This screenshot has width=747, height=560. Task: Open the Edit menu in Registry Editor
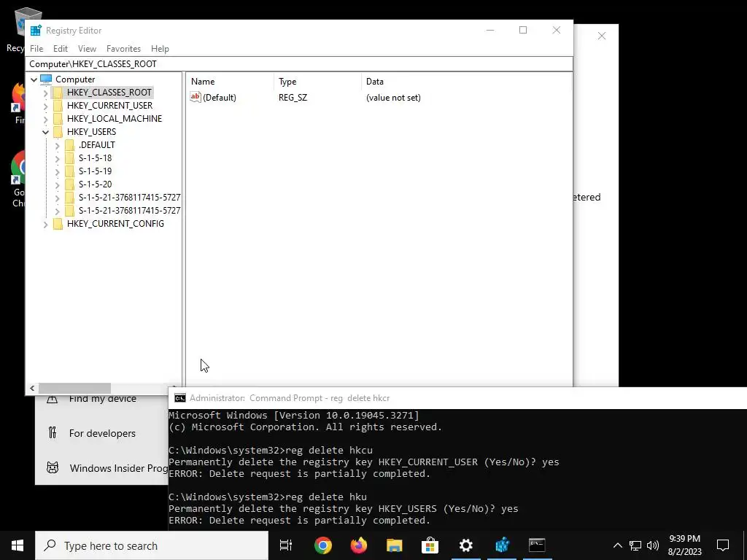[60, 49]
